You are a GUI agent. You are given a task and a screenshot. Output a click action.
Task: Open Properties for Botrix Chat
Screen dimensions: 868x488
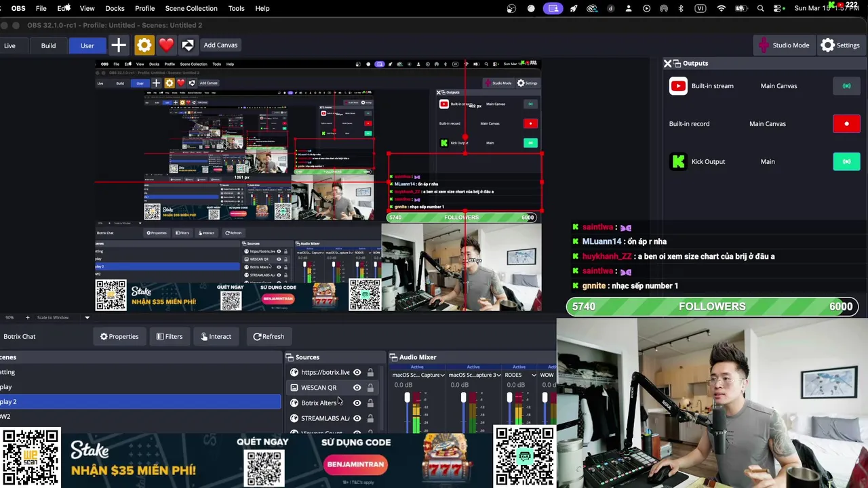pos(119,336)
